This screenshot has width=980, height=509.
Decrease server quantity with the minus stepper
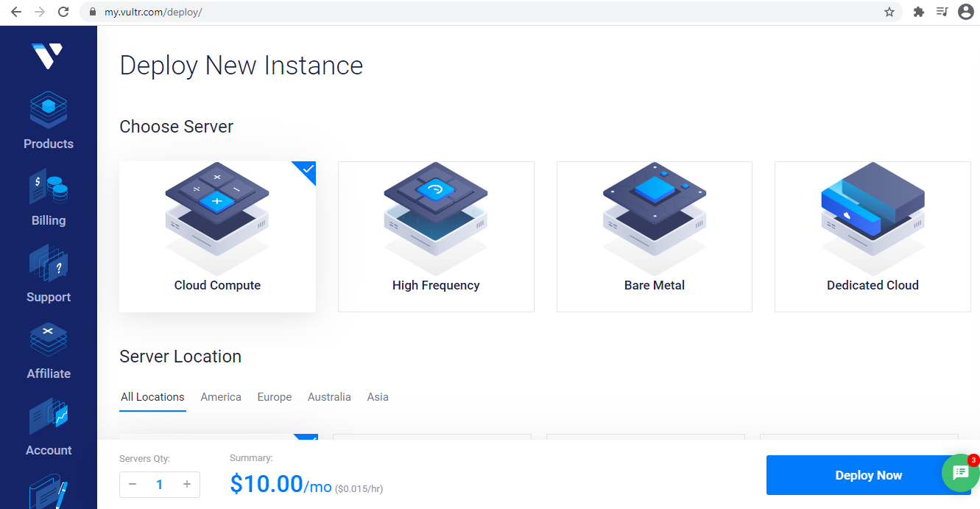pyautogui.click(x=133, y=485)
